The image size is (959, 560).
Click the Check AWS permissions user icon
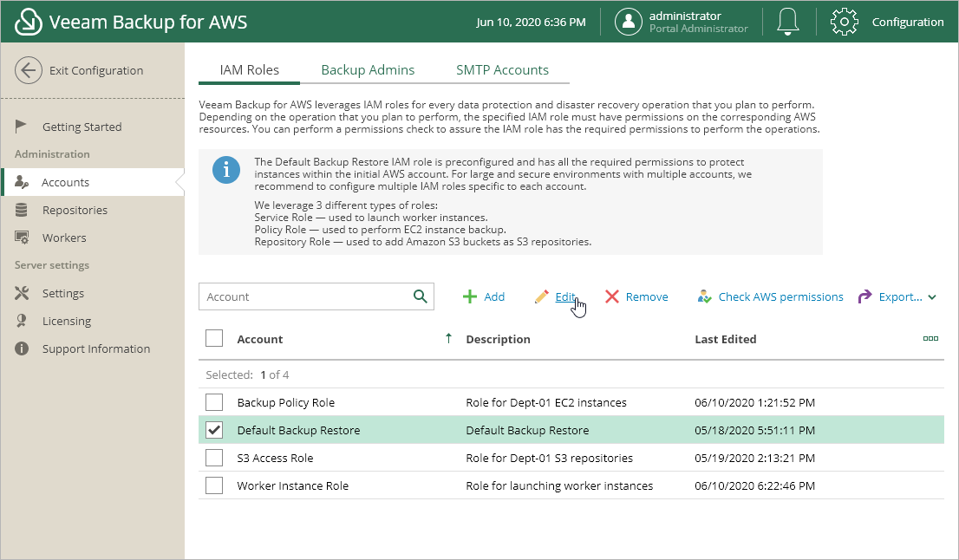pyautogui.click(x=705, y=296)
